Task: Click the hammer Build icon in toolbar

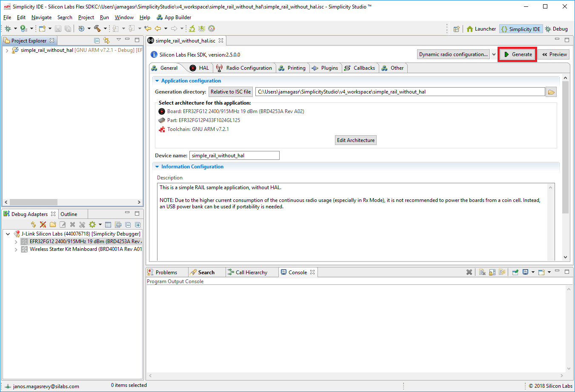Action: click(x=97, y=28)
